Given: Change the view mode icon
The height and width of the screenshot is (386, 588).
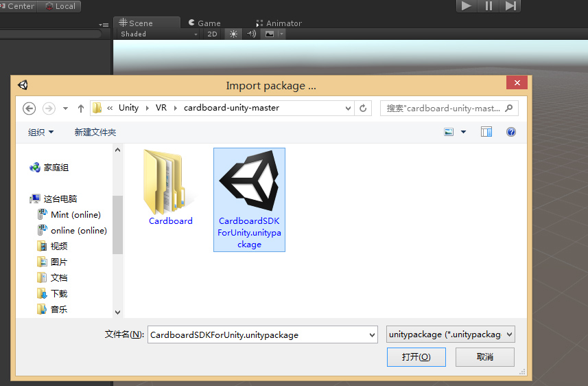Looking at the screenshot, I should tap(449, 132).
